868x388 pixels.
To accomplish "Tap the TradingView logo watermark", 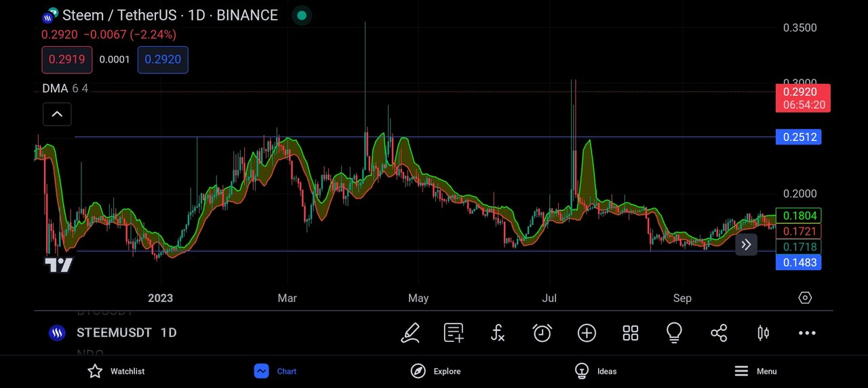I will (58, 265).
